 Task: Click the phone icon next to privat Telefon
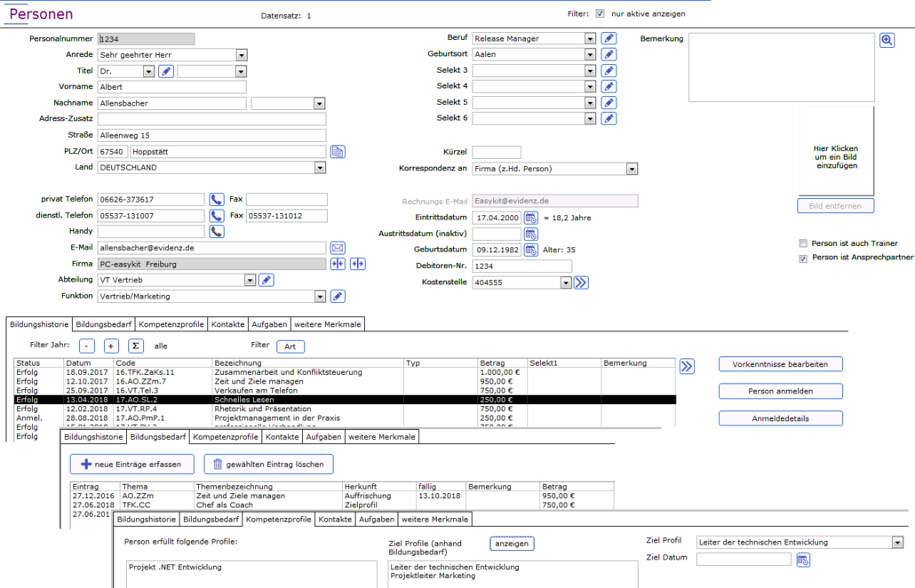[x=217, y=200]
